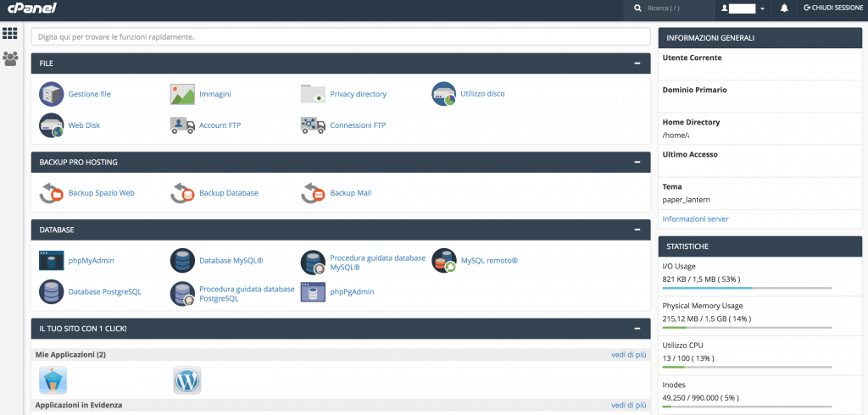Open the Utilizzo disco link text

pos(482,94)
